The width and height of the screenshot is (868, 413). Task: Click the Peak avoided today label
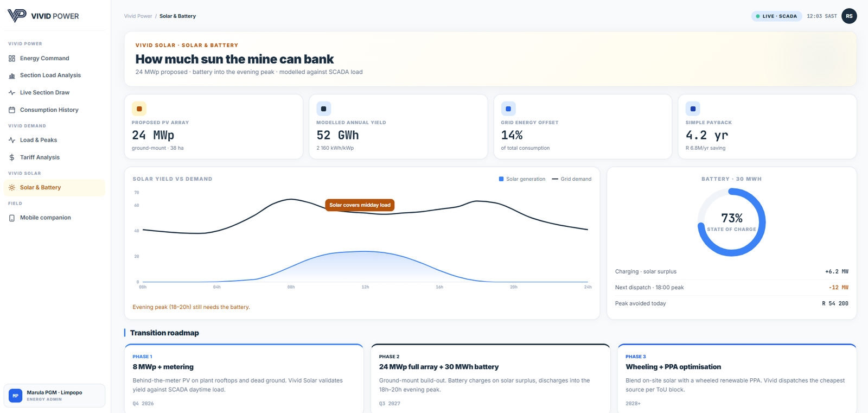click(640, 303)
